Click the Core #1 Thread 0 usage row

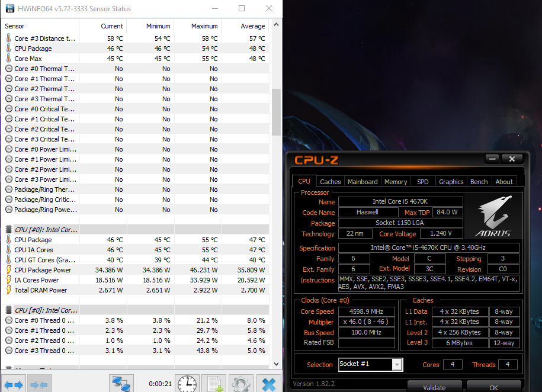click(x=136, y=330)
